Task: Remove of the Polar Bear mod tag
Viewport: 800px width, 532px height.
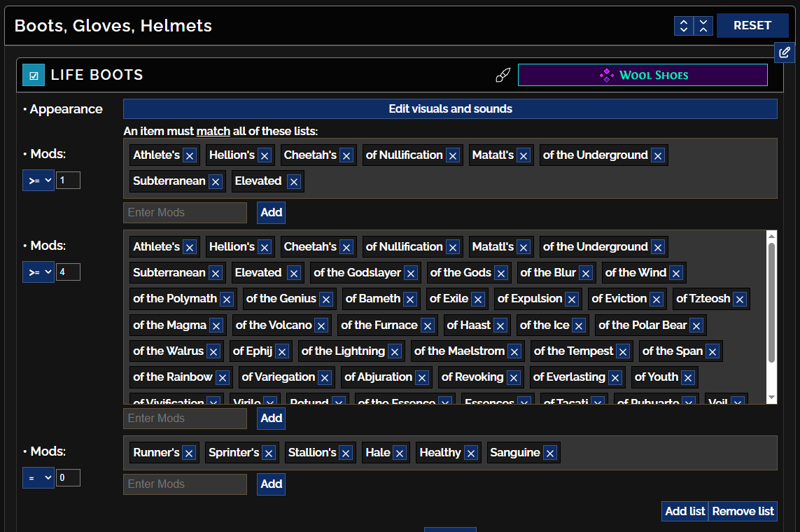Action: [x=696, y=325]
